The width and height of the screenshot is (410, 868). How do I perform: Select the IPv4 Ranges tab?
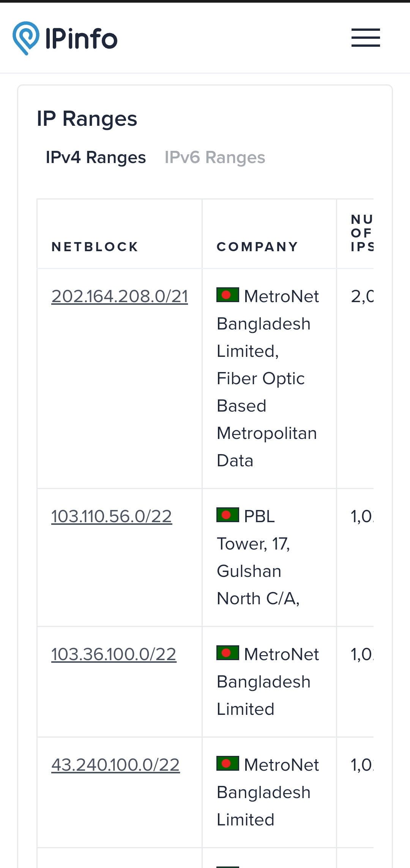(x=96, y=157)
